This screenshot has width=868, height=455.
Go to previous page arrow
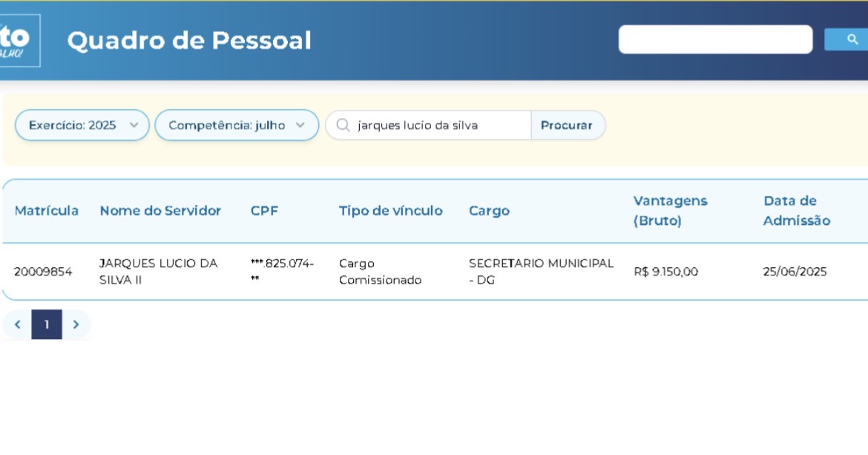[x=17, y=324]
